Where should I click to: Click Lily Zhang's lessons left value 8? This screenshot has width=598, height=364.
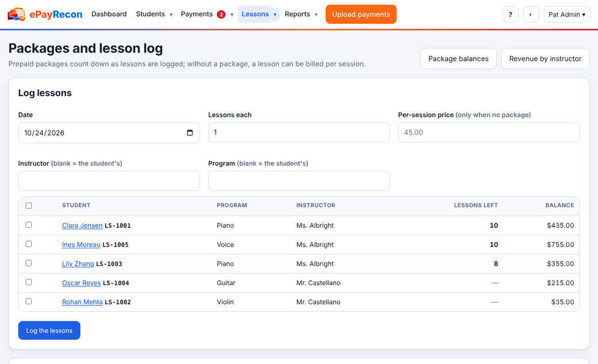(x=496, y=263)
